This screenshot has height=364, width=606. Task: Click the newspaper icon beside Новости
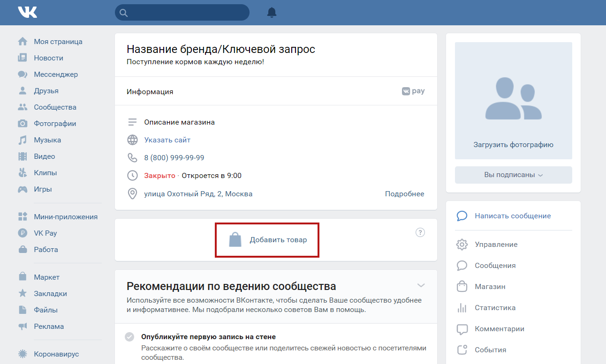coord(23,58)
